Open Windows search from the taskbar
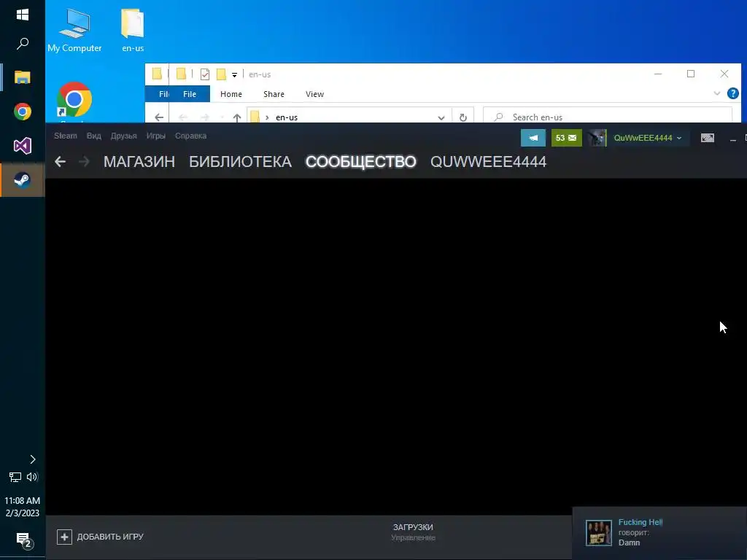 point(23,44)
